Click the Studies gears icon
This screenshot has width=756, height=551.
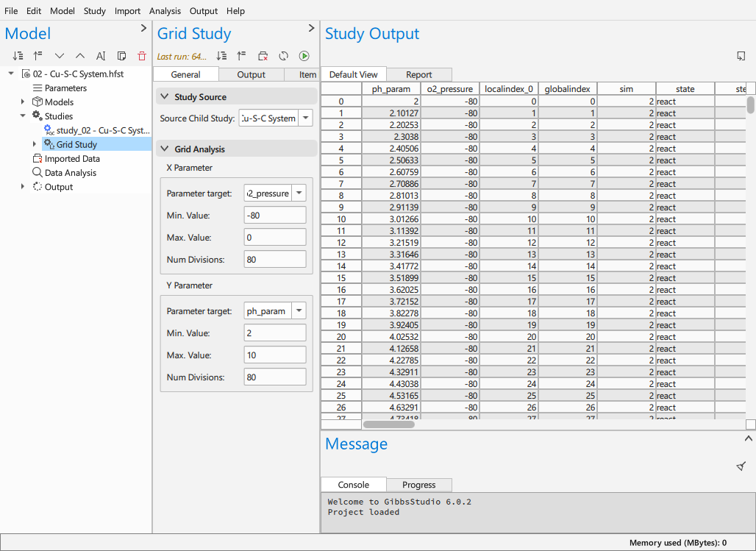pos(37,115)
